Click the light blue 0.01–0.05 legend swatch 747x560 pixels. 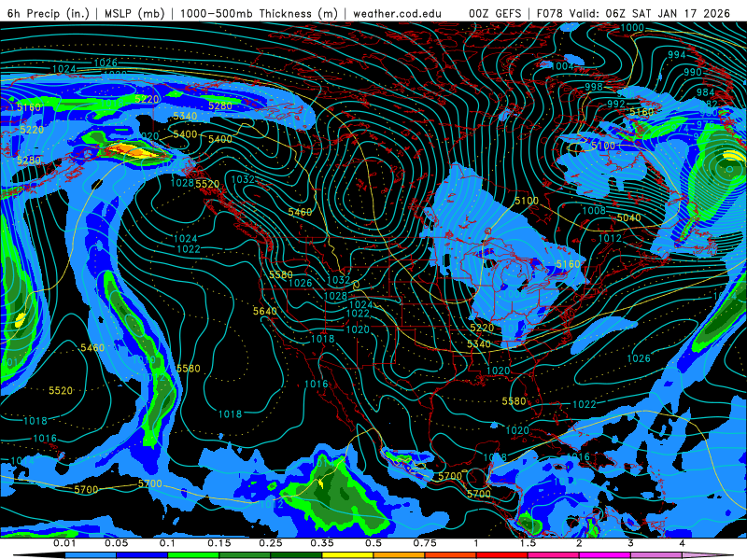click(x=91, y=555)
